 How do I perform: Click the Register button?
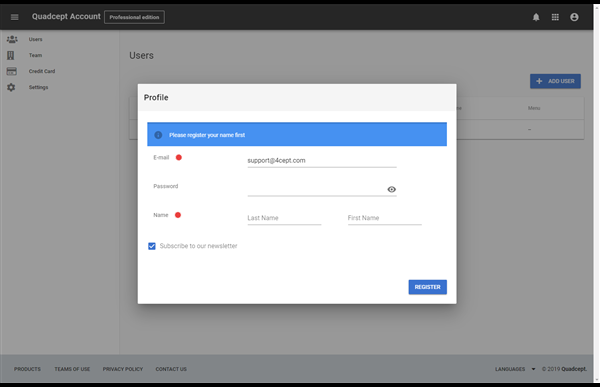pos(427,287)
